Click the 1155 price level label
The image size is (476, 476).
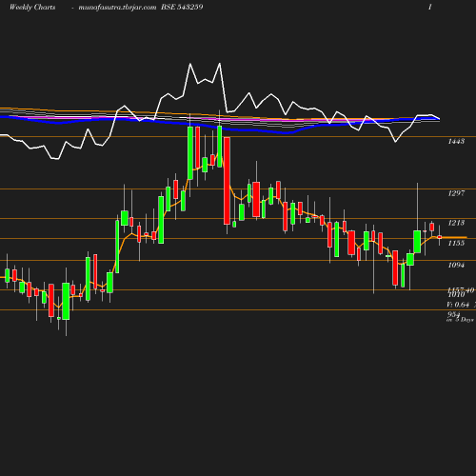[456, 244]
